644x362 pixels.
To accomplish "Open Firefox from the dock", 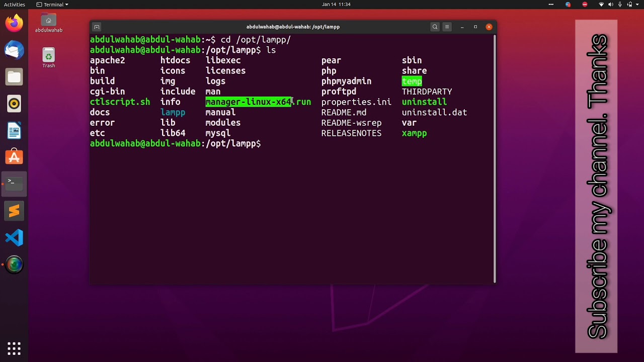I will coord(14,23).
